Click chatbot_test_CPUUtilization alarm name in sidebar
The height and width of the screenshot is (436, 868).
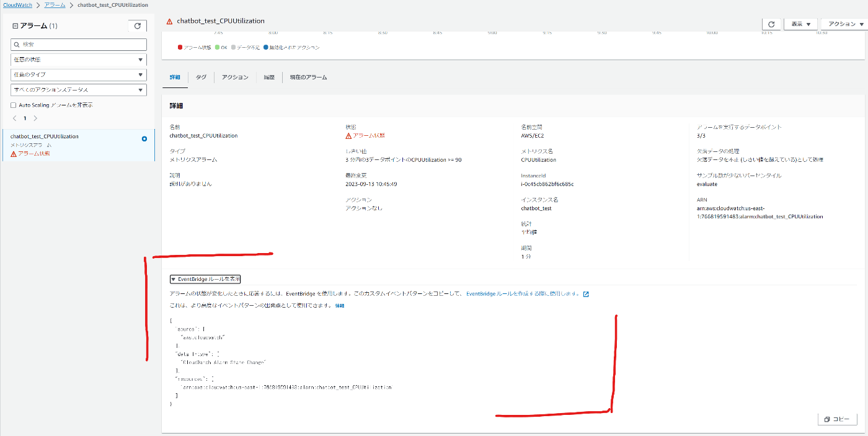click(45, 136)
